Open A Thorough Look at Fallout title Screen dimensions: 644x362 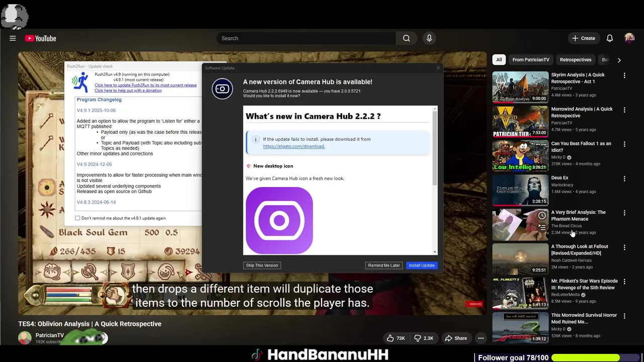[580, 250]
